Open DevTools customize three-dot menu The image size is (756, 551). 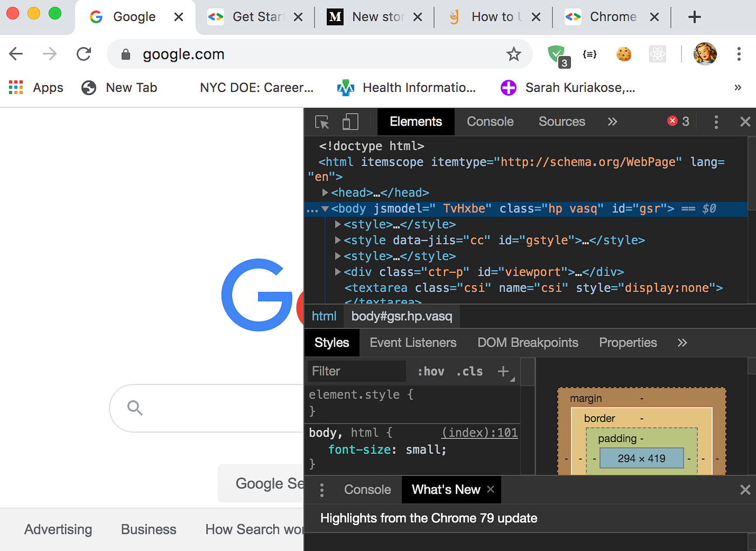pyautogui.click(x=716, y=122)
